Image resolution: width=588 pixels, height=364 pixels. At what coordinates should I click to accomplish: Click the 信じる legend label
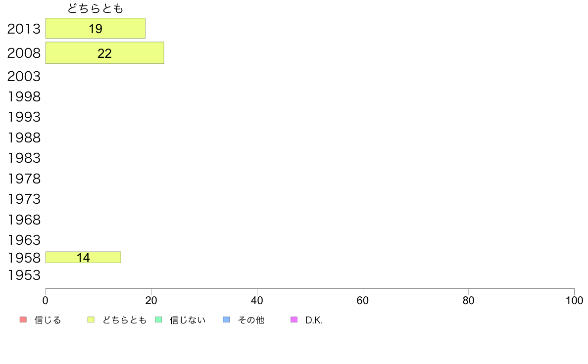coord(48,320)
